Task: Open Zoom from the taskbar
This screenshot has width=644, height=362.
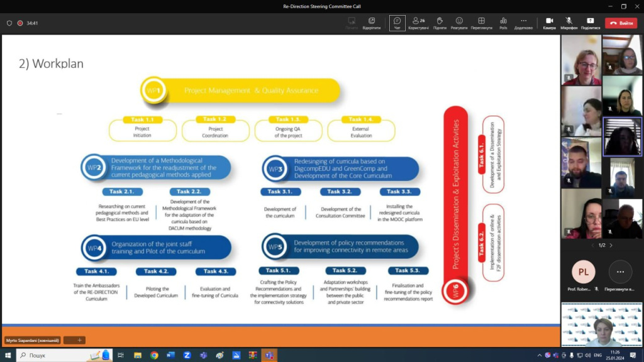Action: pyautogui.click(x=187, y=356)
